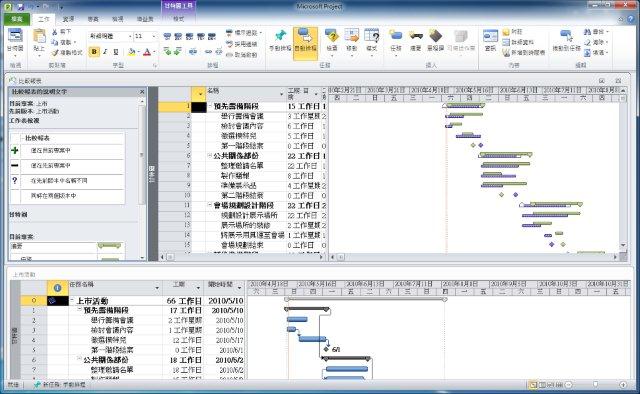Open the task Information button

[490, 41]
